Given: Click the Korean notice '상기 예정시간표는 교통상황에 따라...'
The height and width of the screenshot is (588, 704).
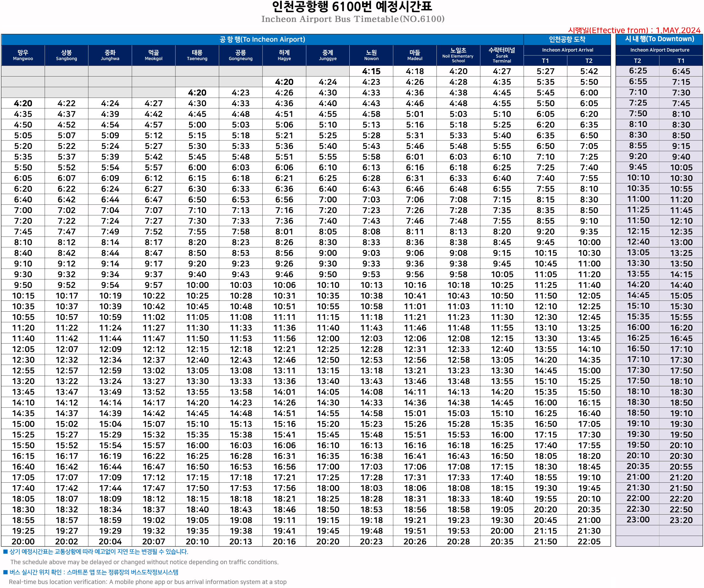Looking at the screenshot, I should (x=99, y=552).
